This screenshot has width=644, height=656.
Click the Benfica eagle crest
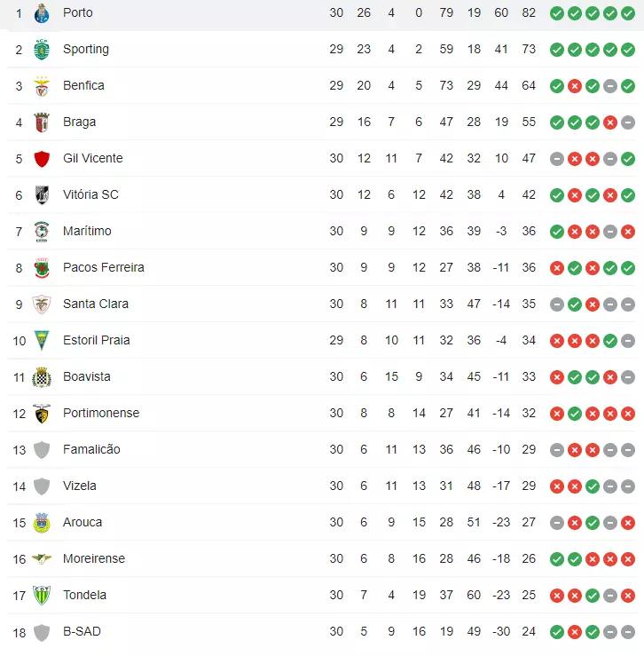click(x=42, y=86)
